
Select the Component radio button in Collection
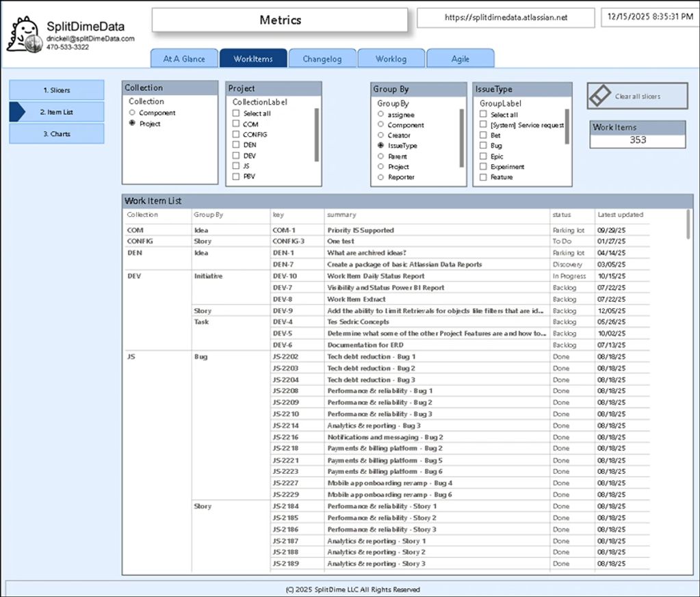point(132,113)
